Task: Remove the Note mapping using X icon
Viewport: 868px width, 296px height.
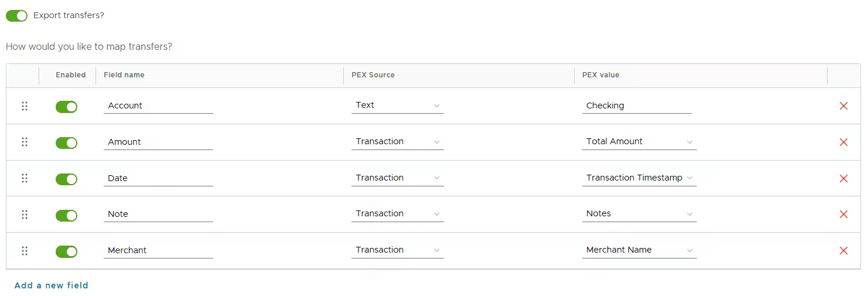Action: click(843, 215)
